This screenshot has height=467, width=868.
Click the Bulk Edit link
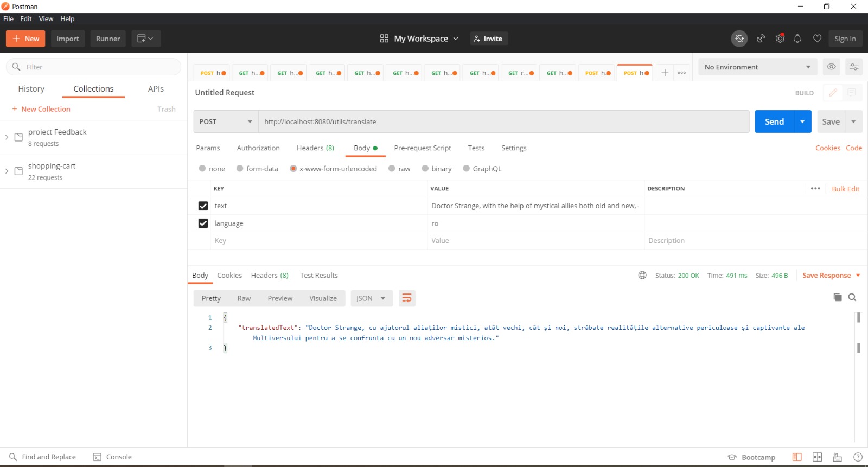845,189
